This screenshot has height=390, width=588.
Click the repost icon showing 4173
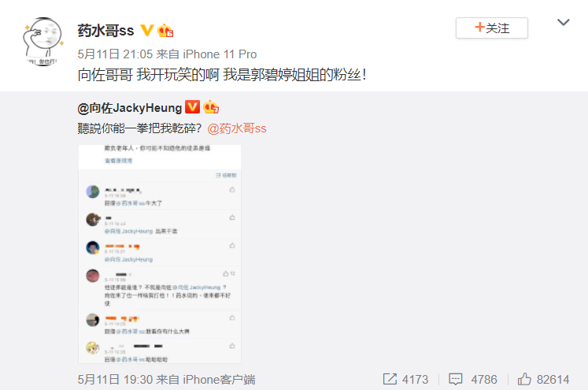point(390,379)
